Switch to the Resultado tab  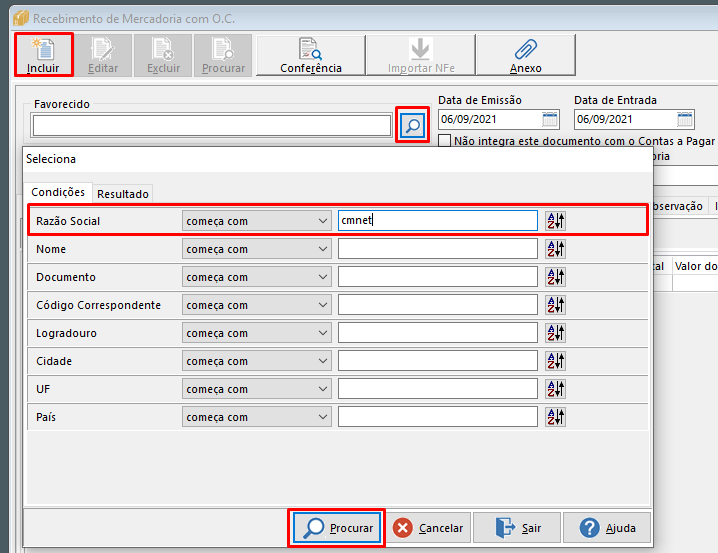[123, 194]
